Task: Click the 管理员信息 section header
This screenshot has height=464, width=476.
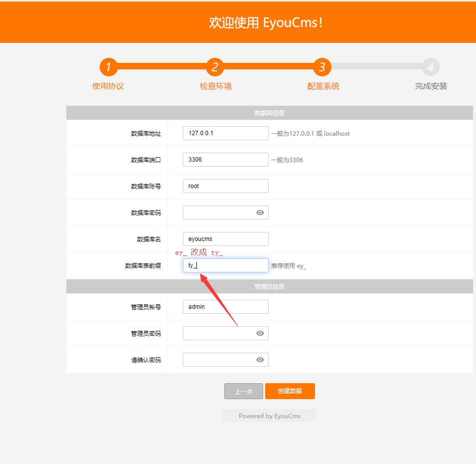Action: tap(270, 286)
